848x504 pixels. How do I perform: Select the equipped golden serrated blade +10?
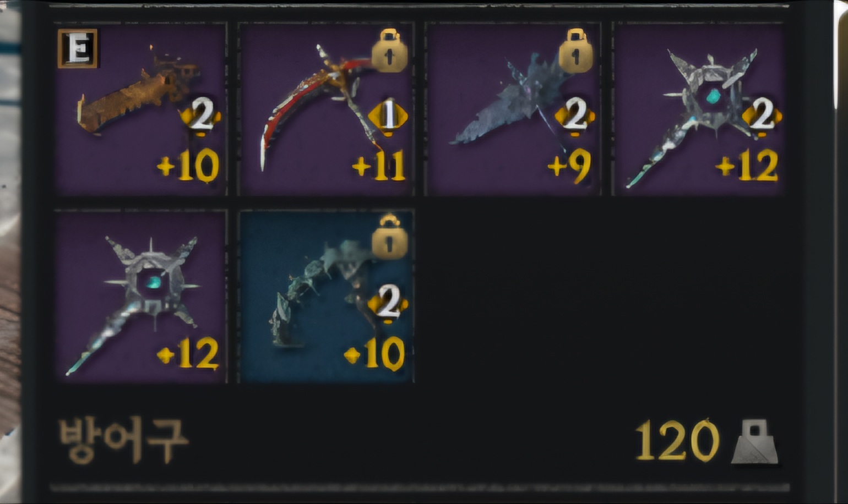pos(140,109)
